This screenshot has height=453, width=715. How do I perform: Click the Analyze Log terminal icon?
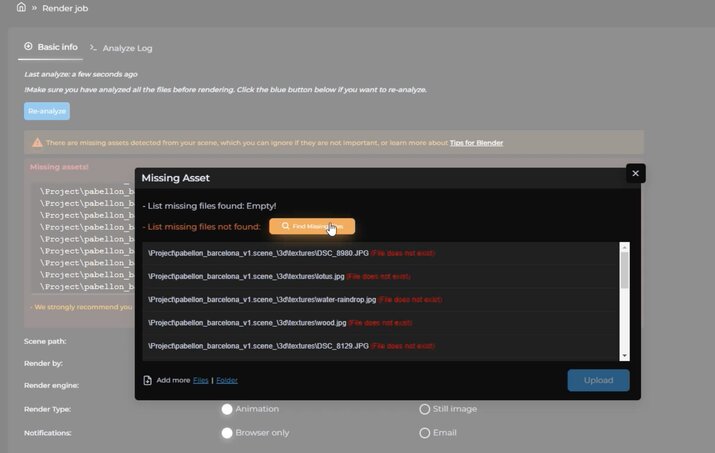click(x=94, y=48)
